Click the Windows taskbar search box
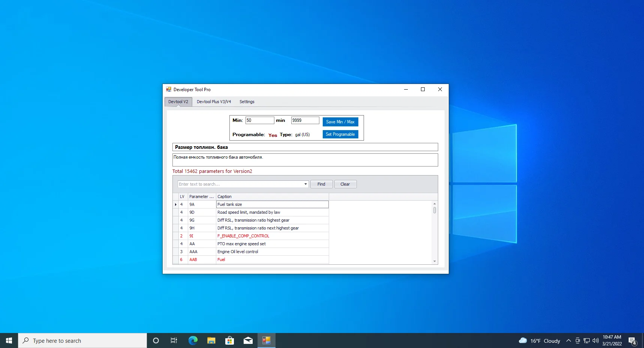 [82, 340]
